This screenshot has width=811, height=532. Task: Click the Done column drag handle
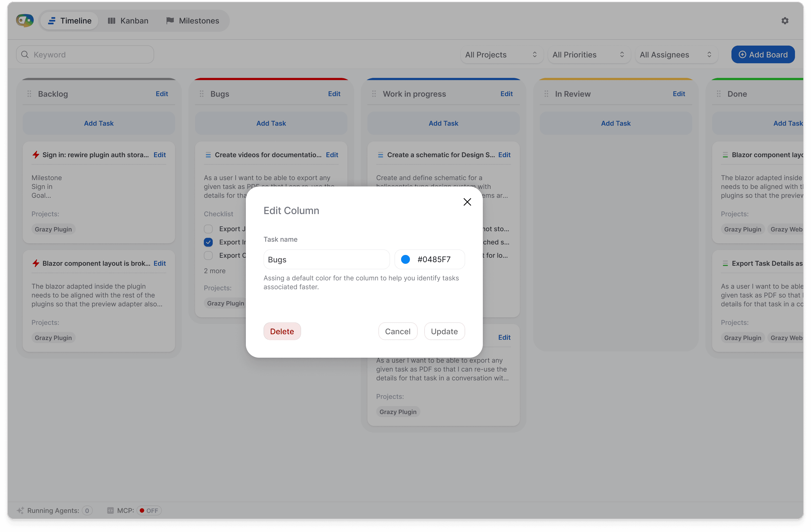[719, 94]
